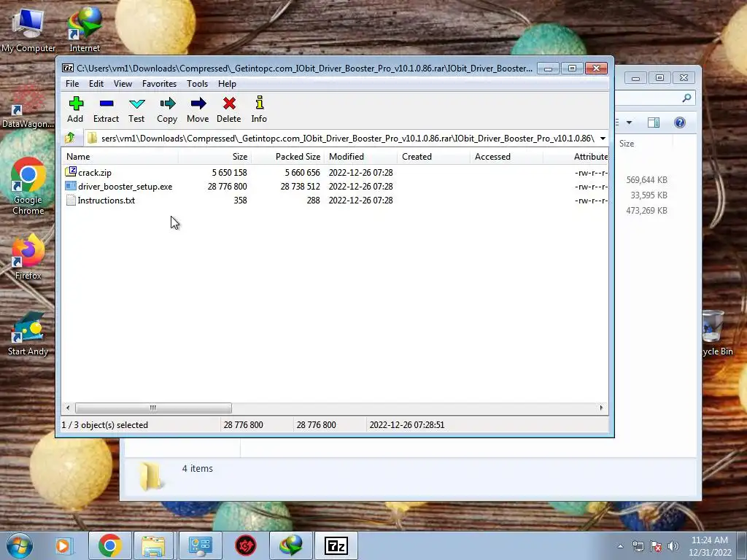Toggle the Explorer preview pane icon
Viewport: 747px width, 560px height.
pos(654,122)
